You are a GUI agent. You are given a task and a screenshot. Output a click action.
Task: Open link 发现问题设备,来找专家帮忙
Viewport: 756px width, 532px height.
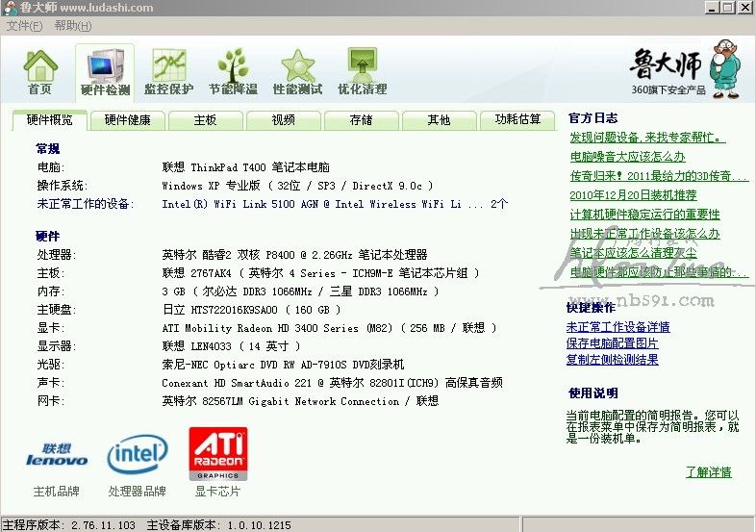click(x=647, y=138)
